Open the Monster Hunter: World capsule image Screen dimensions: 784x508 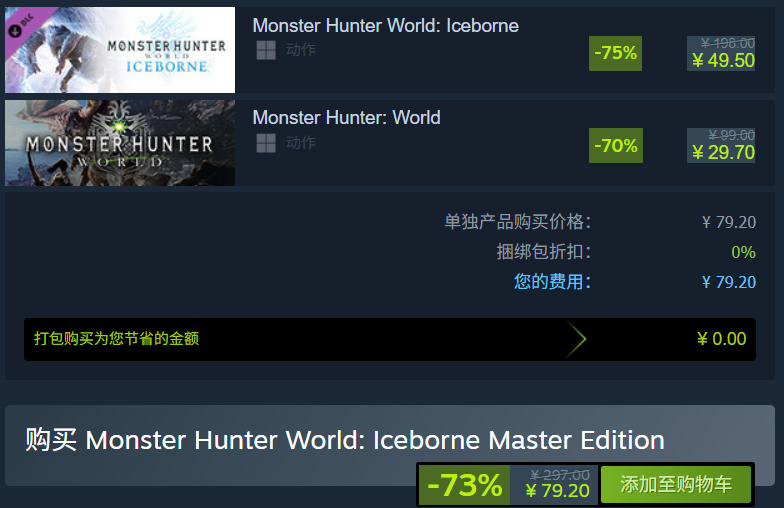click(120, 143)
